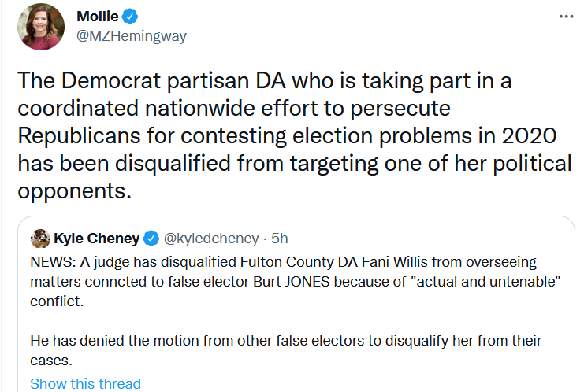Click Mollie's blue verified badge
Viewport: 584px width, 392px height.
coord(130,17)
